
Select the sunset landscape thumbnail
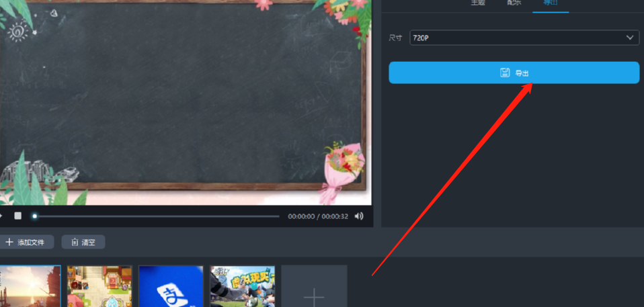[x=30, y=286]
